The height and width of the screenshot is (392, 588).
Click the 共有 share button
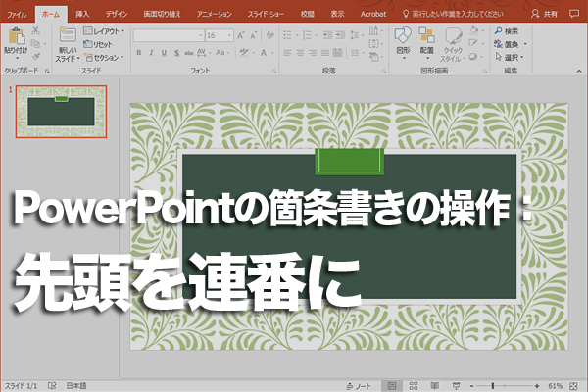[545, 15]
